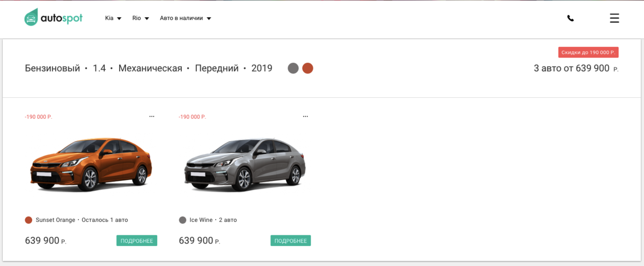Click the Механическая transmission text
This screenshot has width=644, height=266.
tap(150, 68)
